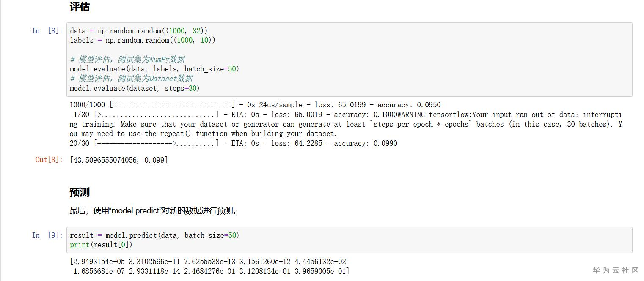
Task: Place cursor in the print(result[0]) line
Action: (x=101, y=245)
